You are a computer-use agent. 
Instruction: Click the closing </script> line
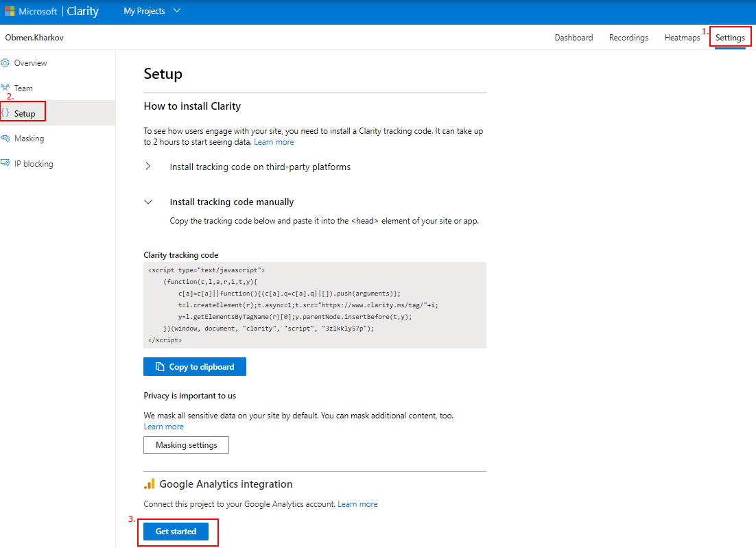(x=165, y=340)
